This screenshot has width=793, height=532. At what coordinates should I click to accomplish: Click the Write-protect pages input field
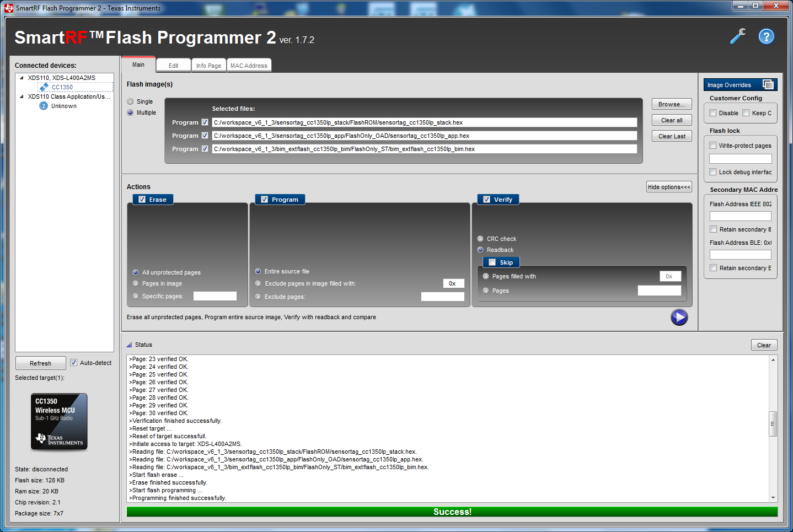(x=741, y=159)
